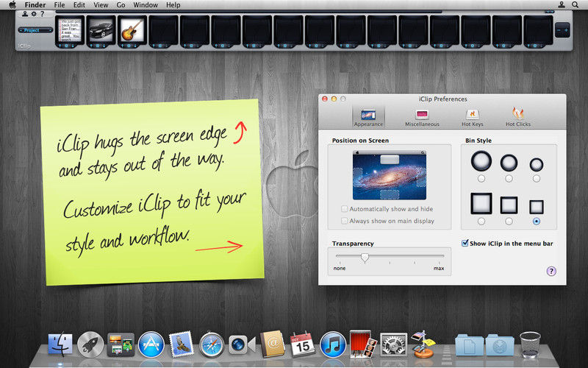Screen dimensions: 588x368
Task: Click Spotlight magnifier in menu bar
Action: [575, 5]
